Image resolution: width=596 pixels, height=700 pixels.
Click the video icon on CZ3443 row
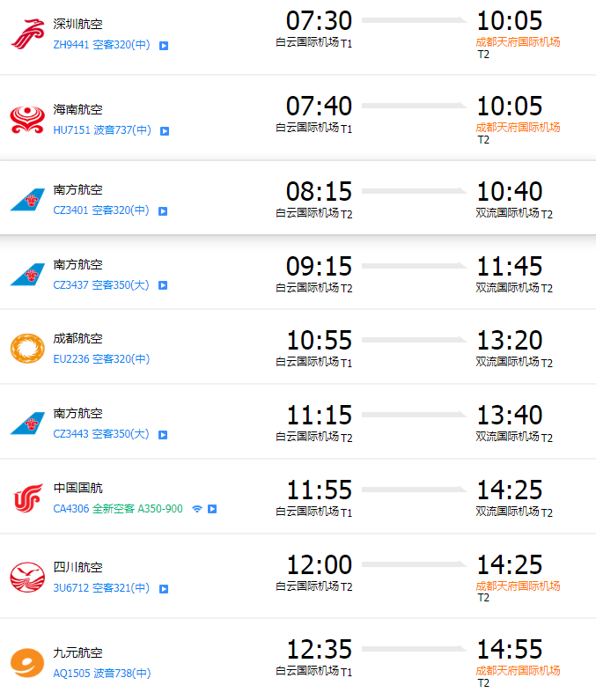click(x=163, y=435)
